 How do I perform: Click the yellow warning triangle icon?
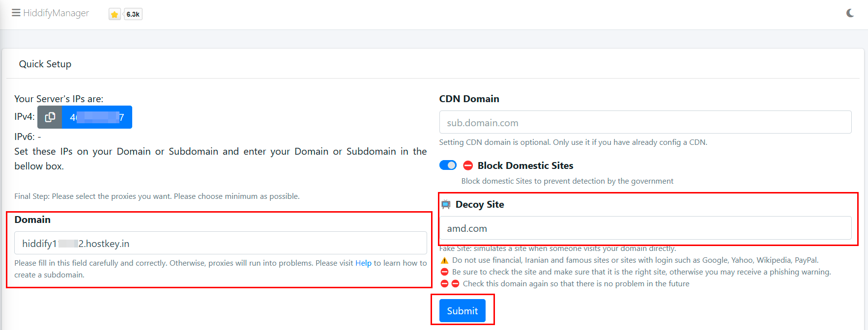point(444,260)
